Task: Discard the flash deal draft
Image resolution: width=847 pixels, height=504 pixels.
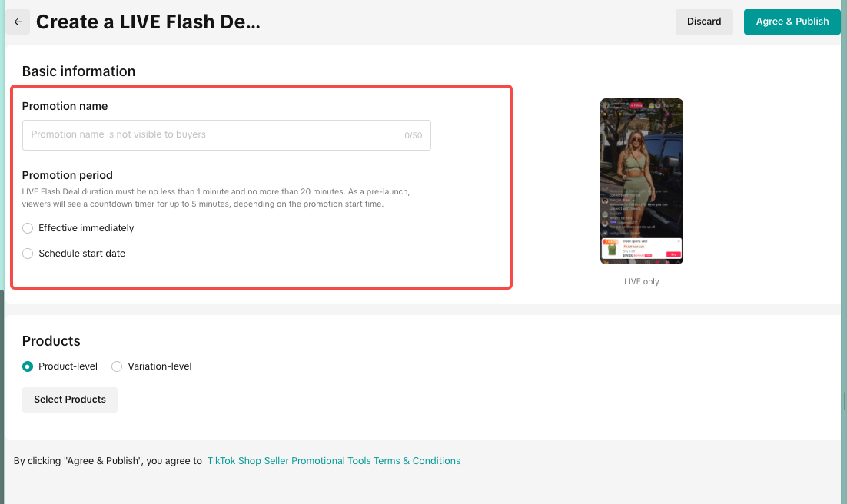Action: click(704, 22)
